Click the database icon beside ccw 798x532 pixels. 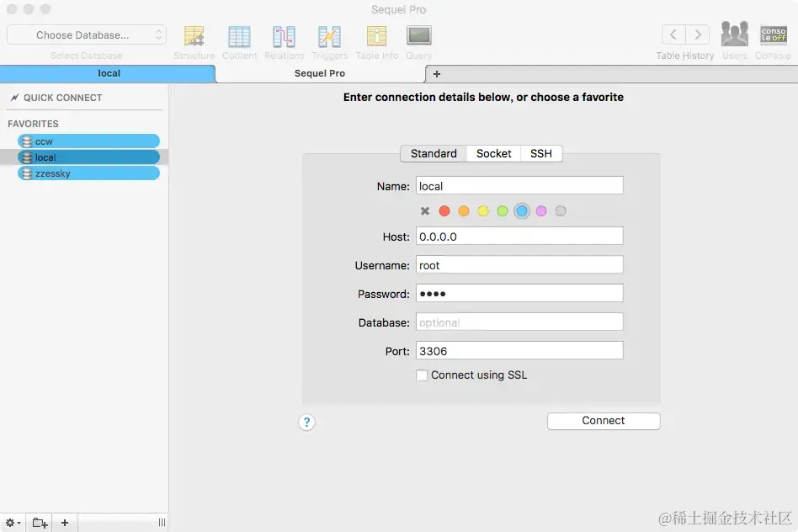tap(27, 141)
